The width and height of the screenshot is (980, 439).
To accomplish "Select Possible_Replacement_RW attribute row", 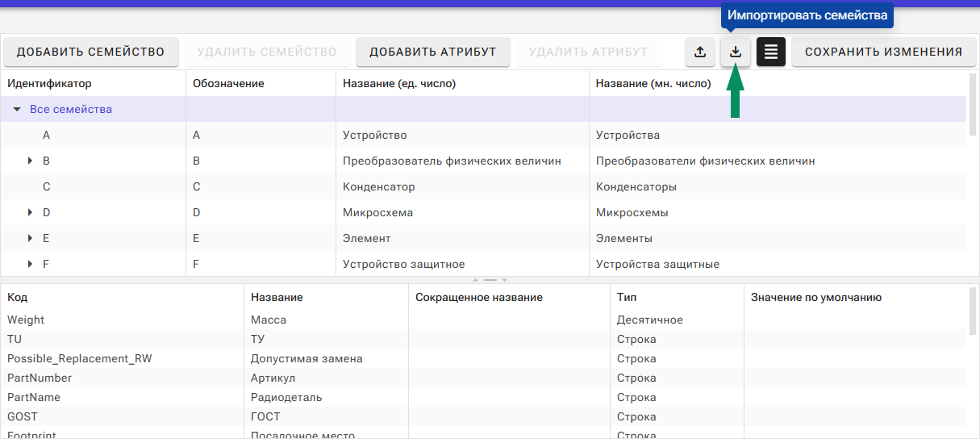I will point(483,358).
